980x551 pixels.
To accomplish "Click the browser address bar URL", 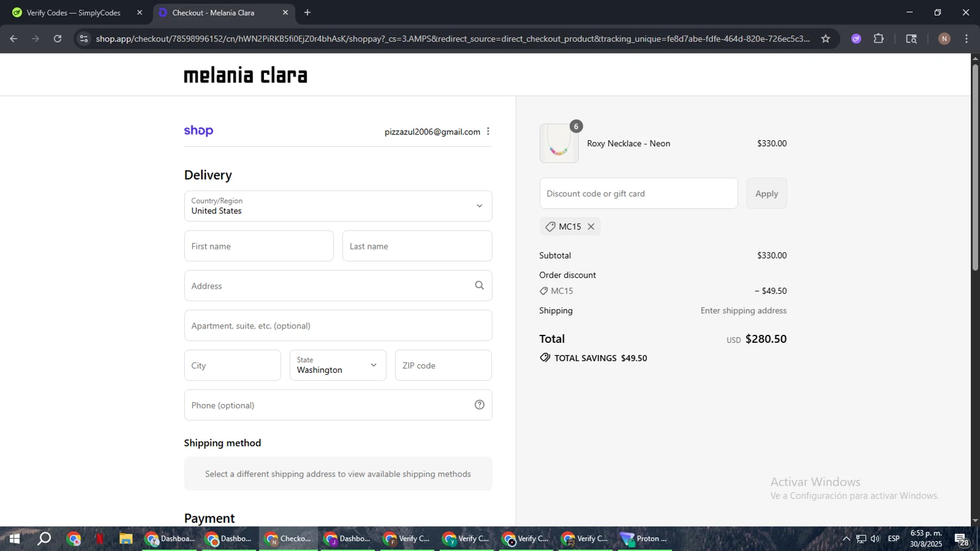I will click(x=452, y=39).
